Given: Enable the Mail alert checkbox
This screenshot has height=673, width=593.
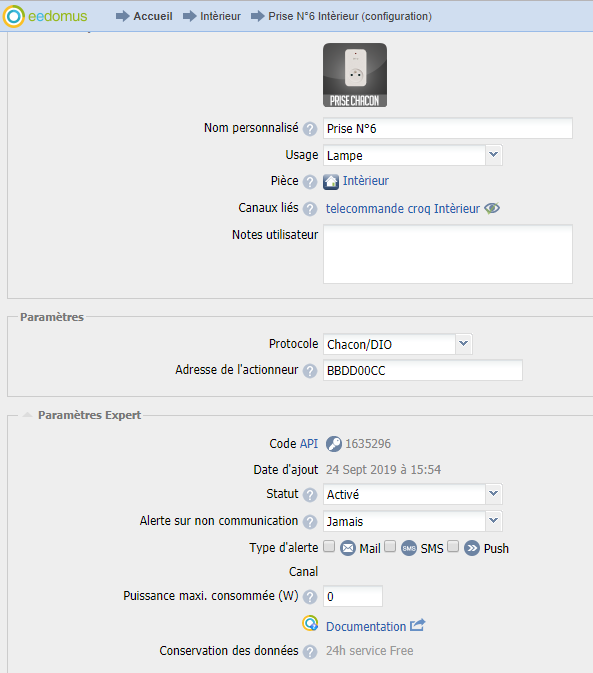Looking at the screenshot, I should tap(329, 546).
